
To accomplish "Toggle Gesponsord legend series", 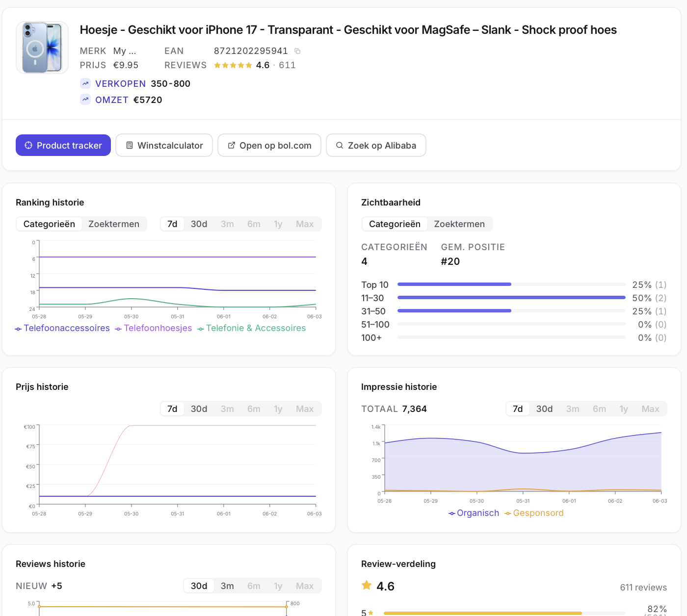I will point(534,513).
